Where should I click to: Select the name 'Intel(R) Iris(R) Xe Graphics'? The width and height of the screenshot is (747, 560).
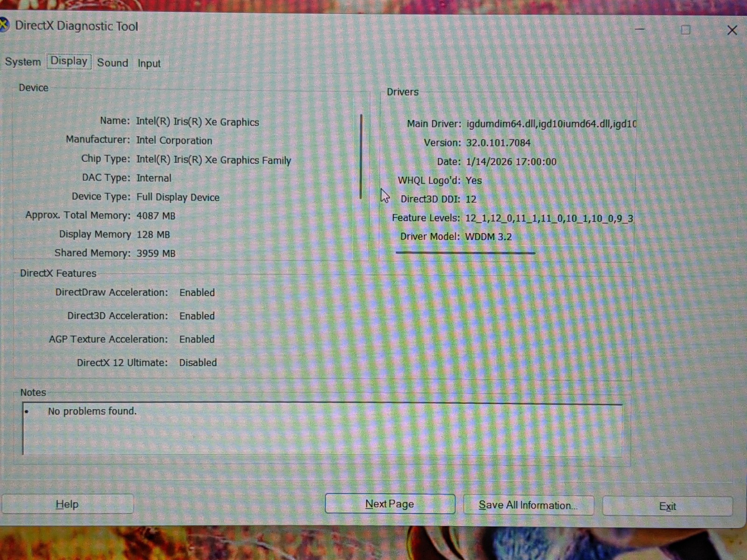point(197,122)
